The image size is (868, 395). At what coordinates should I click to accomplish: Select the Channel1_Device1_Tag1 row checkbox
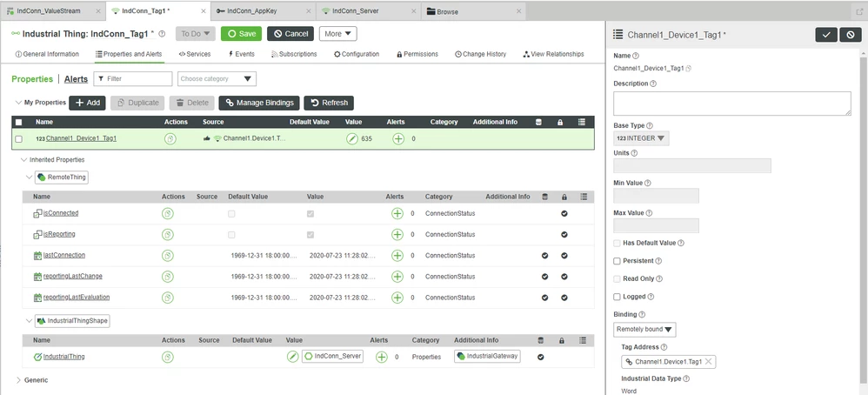click(x=19, y=139)
